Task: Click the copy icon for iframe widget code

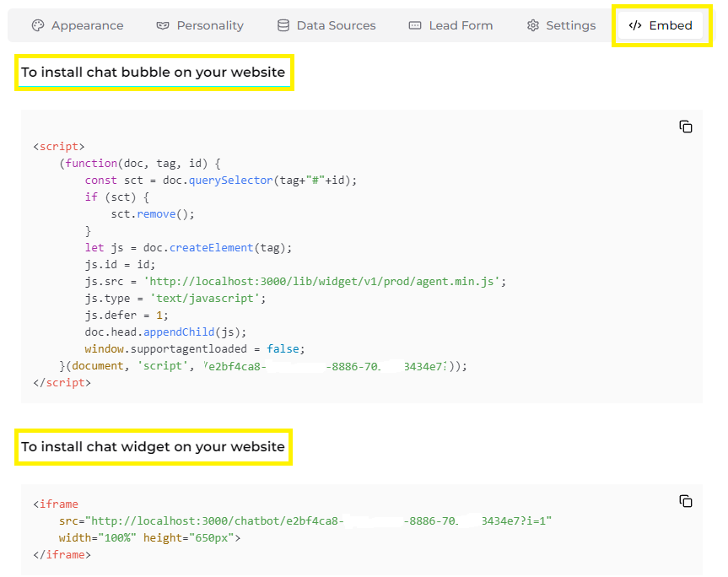Action: click(686, 500)
